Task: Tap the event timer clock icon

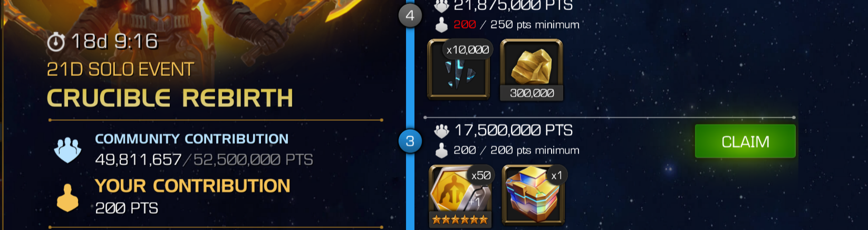Action: point(56,42)
